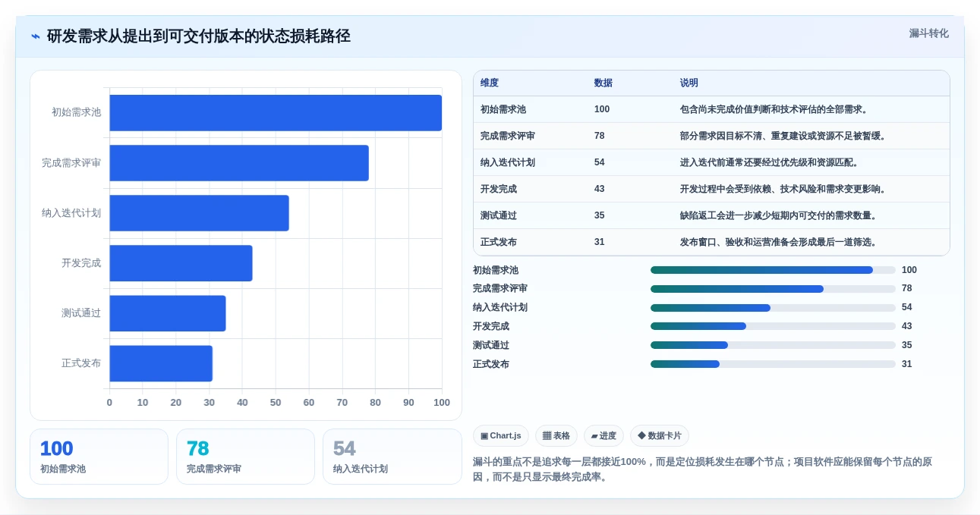Click the 纳入迭代计划 chart bar

pyautogui.click(x=200, y=213)
